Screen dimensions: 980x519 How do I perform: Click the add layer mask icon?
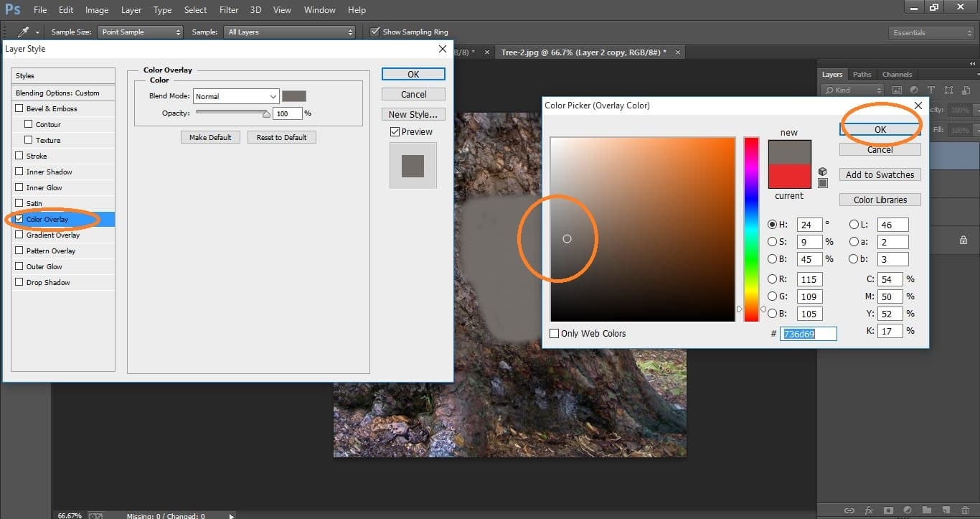tap(888, 510)
